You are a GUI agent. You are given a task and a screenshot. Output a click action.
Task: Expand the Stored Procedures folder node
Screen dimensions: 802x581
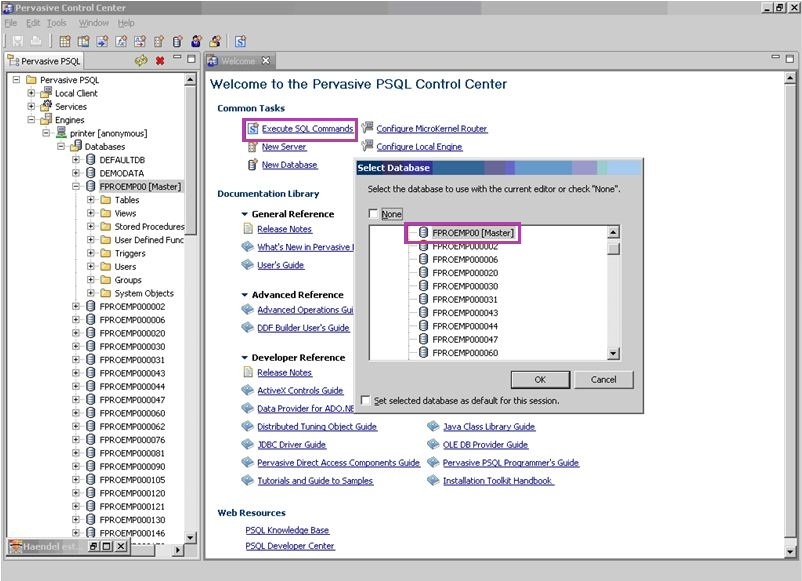pos(91,226)
